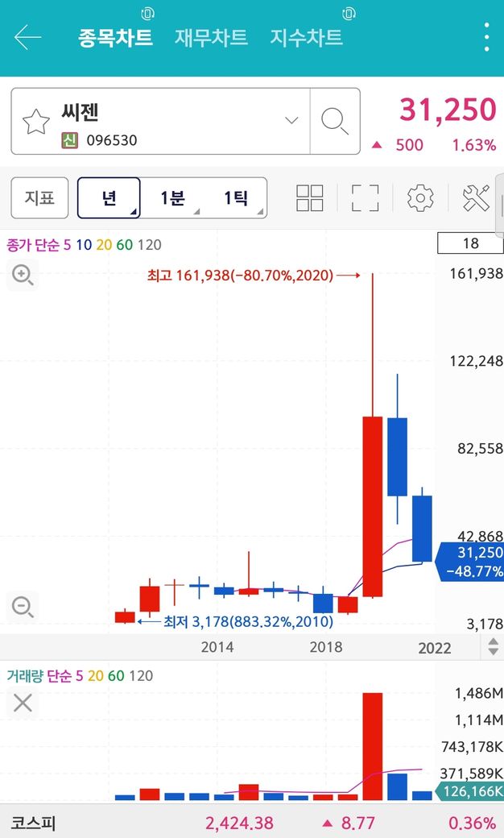Tap the back arrow icon
The height and width of the screenshot is (838, 504).
[x=27, y=37]
